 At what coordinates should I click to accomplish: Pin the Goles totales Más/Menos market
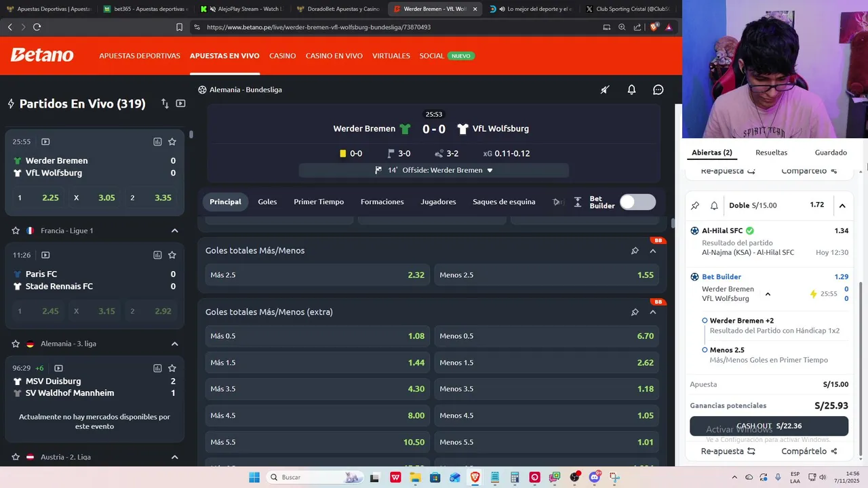click(x=635, y=251)
